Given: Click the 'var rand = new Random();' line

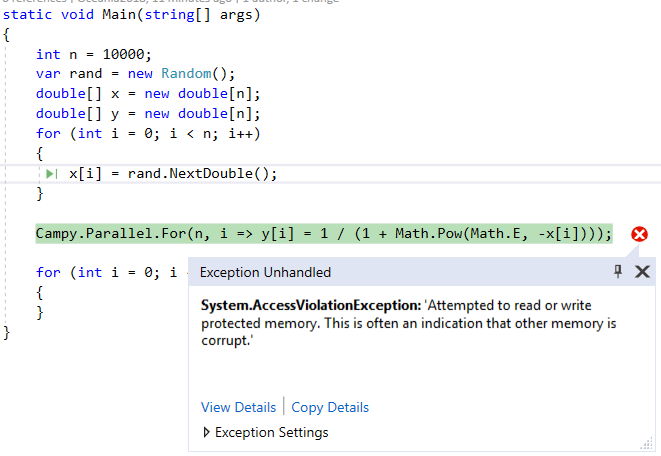Looking at the screenshot, I should [135, 74].
